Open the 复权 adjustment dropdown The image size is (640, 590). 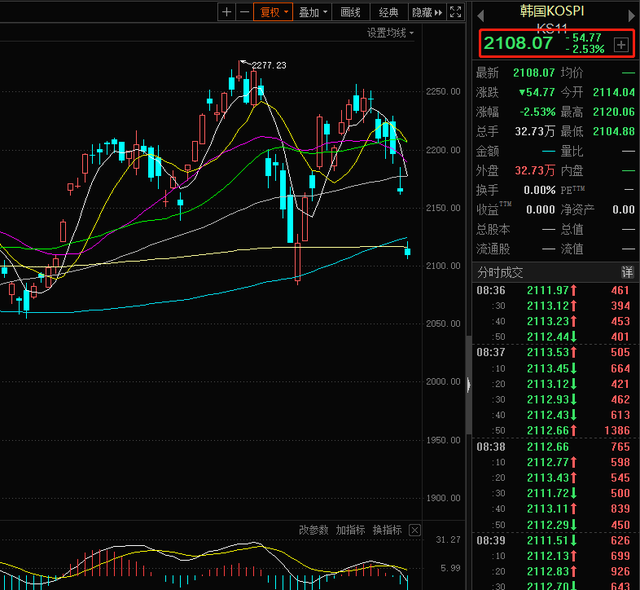tap(273, 12)
